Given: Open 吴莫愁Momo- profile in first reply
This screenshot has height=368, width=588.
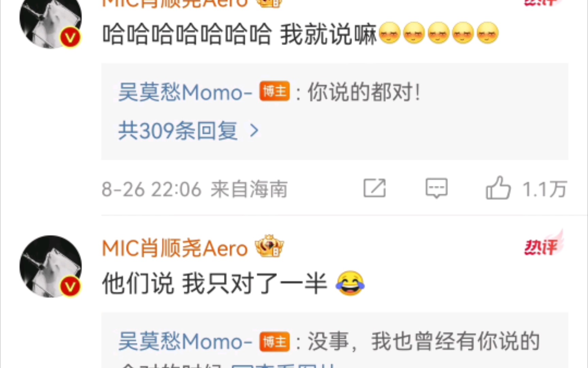Looking at the screenshot, I should click(x=185, y=92).
